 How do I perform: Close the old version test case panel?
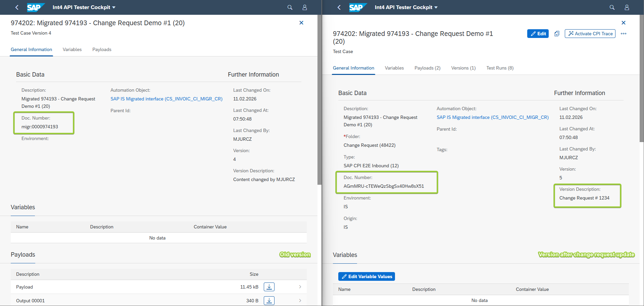point(301,23)
